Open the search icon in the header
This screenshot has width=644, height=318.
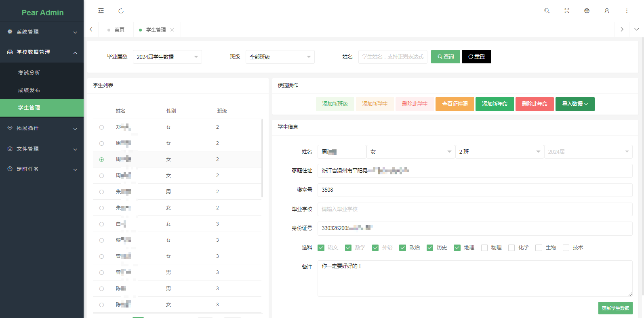click(547, 11)
